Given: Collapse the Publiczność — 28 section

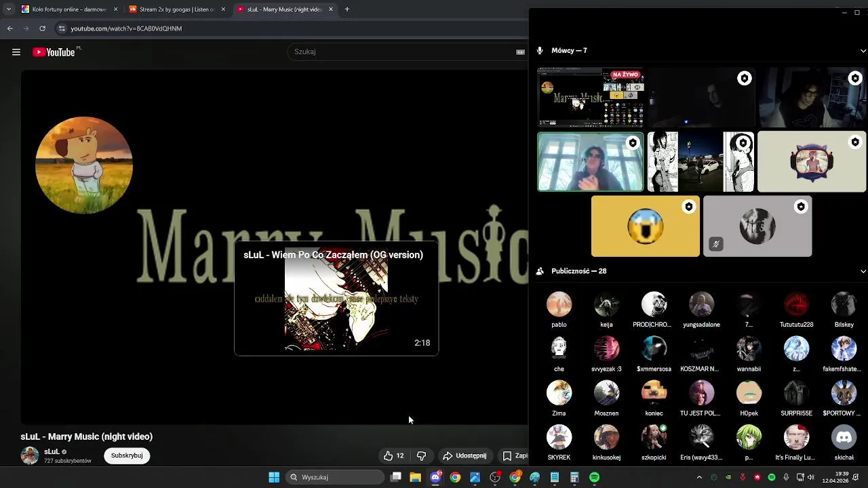Looking at the screenshot, I should (863, 271).
